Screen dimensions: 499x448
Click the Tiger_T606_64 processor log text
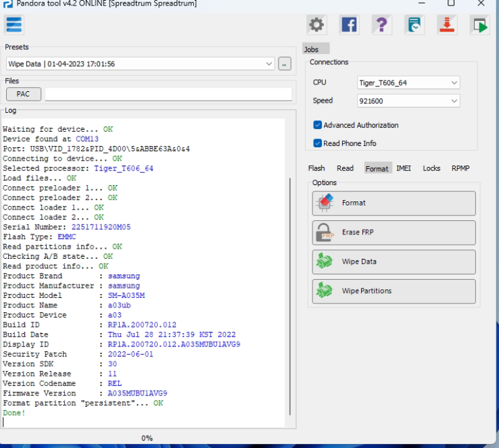(124, 168)
